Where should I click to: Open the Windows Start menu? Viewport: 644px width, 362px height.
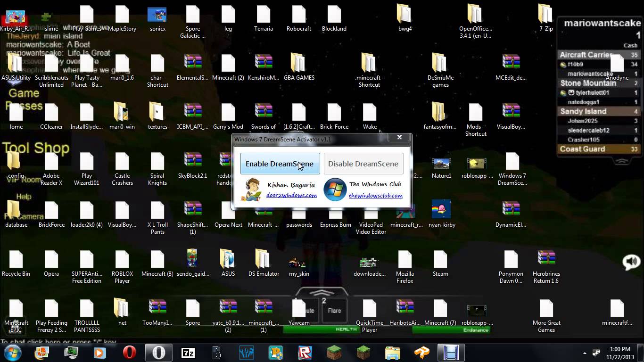13,352
